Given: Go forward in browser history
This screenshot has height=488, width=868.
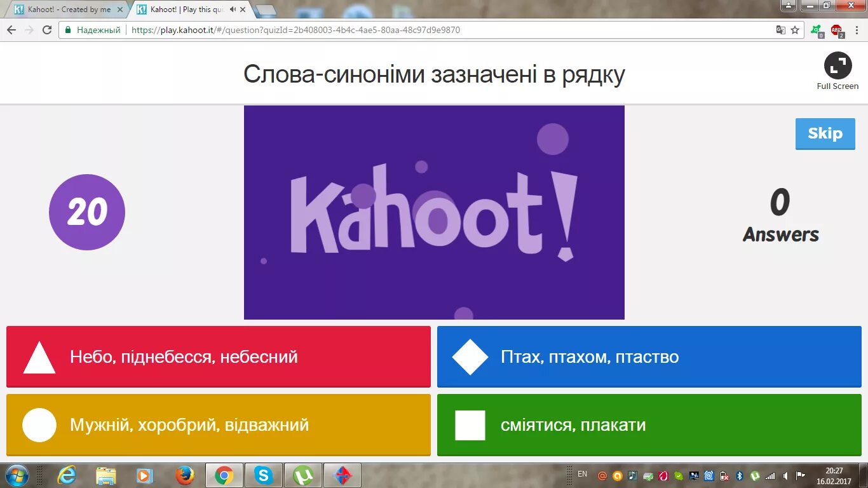Looking at the screenshot, I should 29,30.
